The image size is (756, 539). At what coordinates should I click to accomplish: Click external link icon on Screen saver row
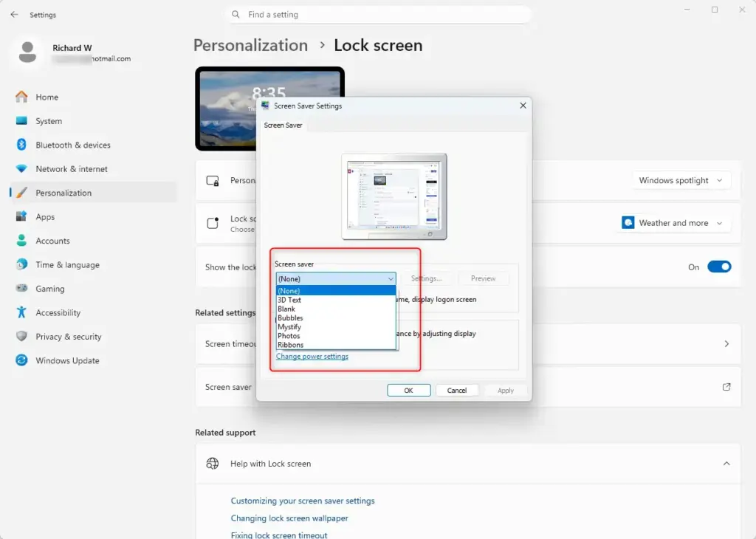tap(726, 387)
